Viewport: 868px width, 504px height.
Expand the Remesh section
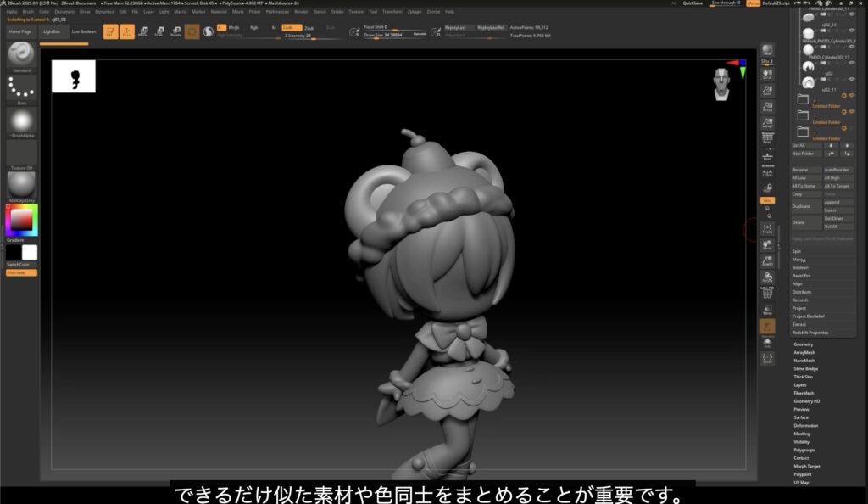tap(800, 300)
